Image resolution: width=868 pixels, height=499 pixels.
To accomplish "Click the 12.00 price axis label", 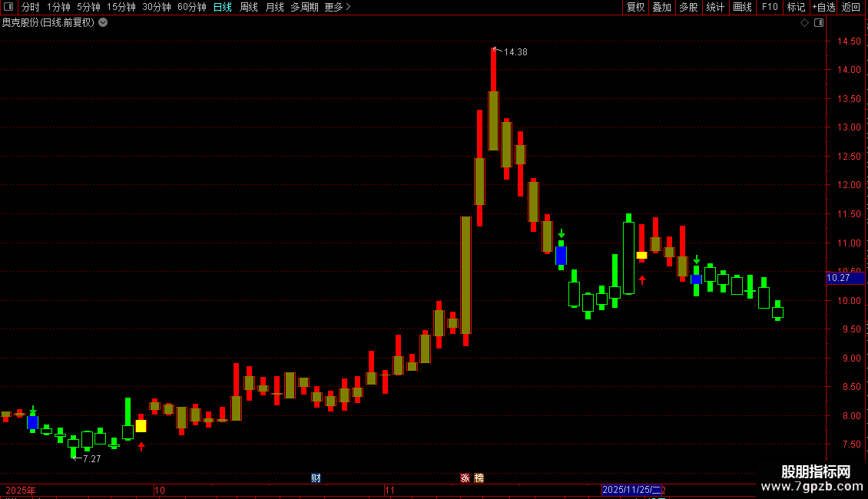I will point(849,185).
